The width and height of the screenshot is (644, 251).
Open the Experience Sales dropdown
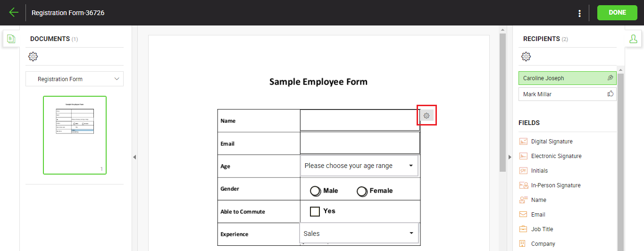pyautogui.click(x=359, y=234)
